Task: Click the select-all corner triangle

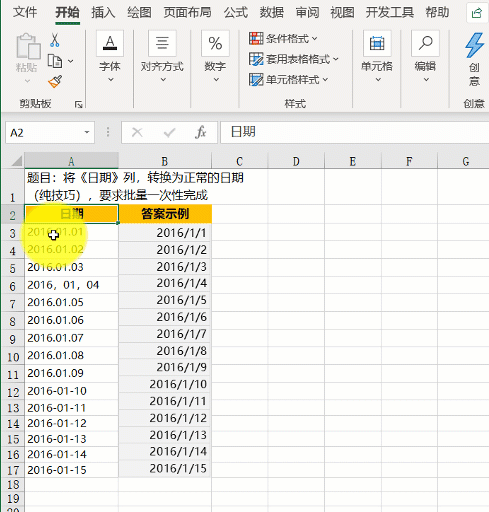Action: (x=17, y=161)
